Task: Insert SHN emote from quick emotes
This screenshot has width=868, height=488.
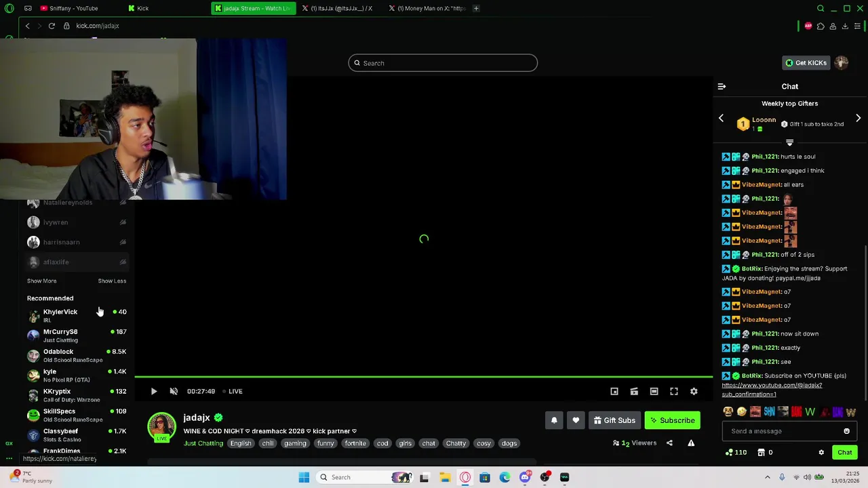Action: (769, 411)
